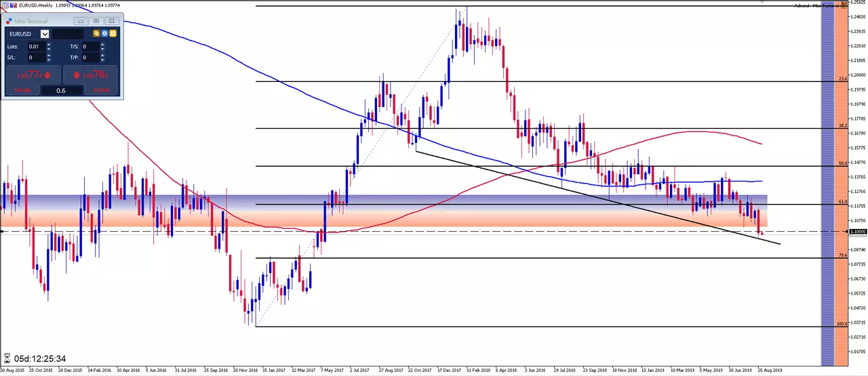The image size is (868, 376).
Task: Increase the T/P value with up arrow
Action: [102, 55]
